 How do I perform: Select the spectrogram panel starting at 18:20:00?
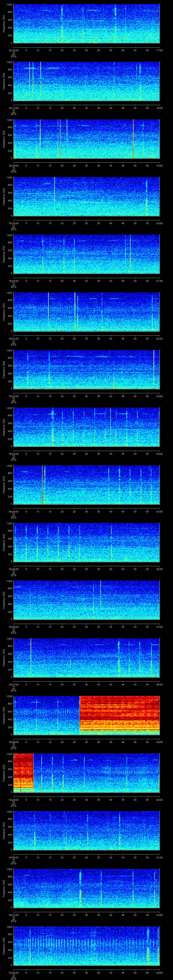[x=86, y=254]
